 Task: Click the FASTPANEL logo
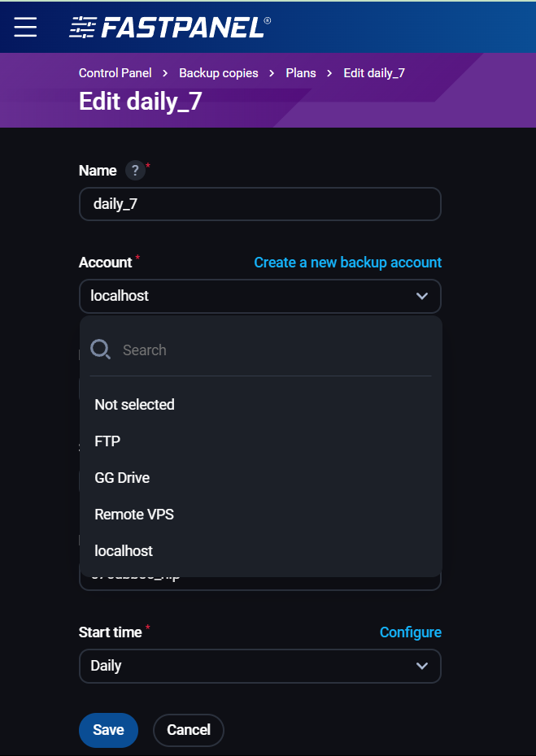click(169, 28)
